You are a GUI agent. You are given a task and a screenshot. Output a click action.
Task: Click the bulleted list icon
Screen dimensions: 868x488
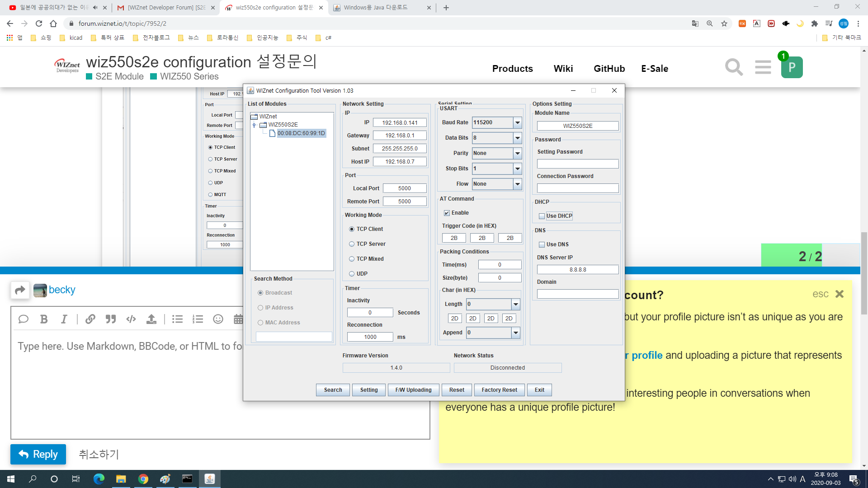click(x=178, y=319)
